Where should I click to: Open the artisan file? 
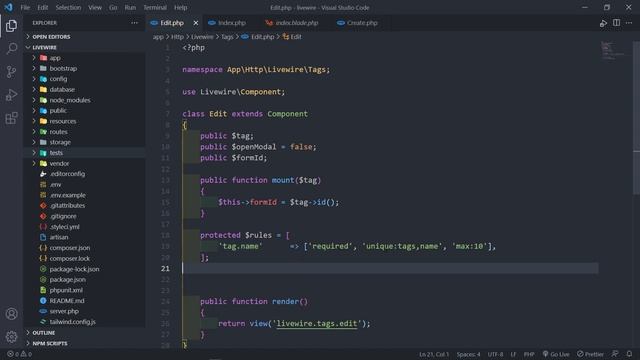[x=85, y=237]
